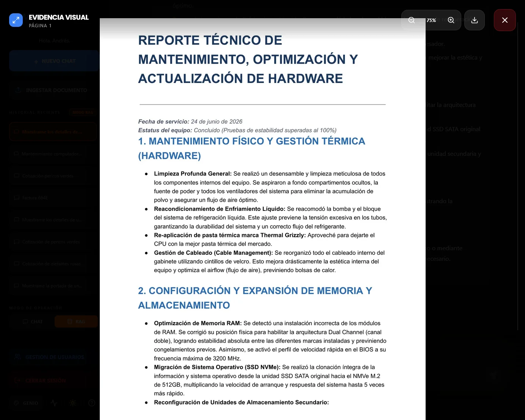This screenshot has height=420, width=525.
Task: Click heading 2 Configuración y Expansión de Memoria
Action: click(255, 298)
